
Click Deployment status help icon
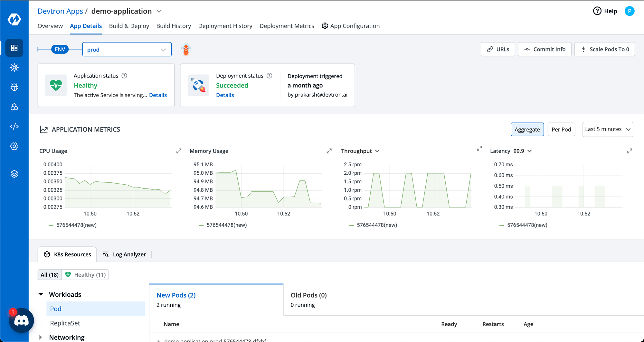[x=270, y=76]
